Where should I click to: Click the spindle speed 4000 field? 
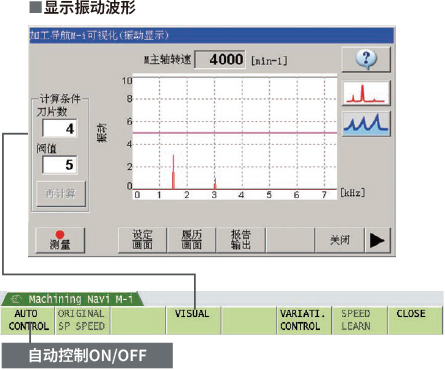point(220,60)
